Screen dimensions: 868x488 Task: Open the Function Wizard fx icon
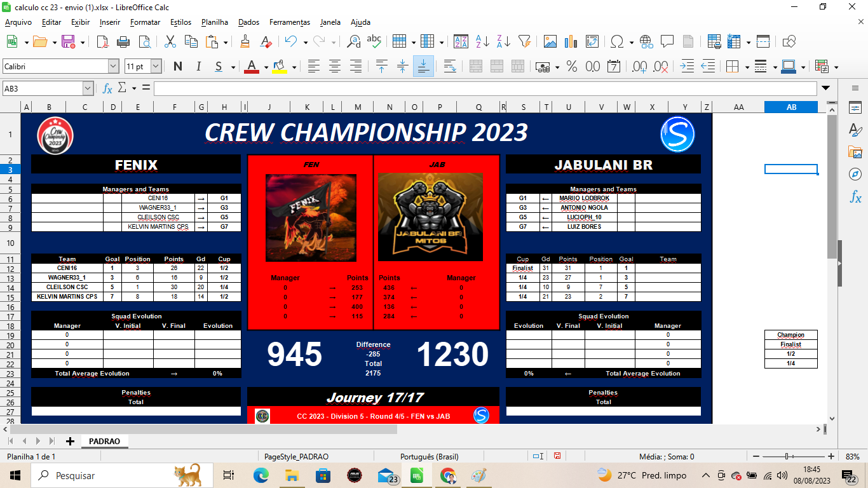(107, 88)
